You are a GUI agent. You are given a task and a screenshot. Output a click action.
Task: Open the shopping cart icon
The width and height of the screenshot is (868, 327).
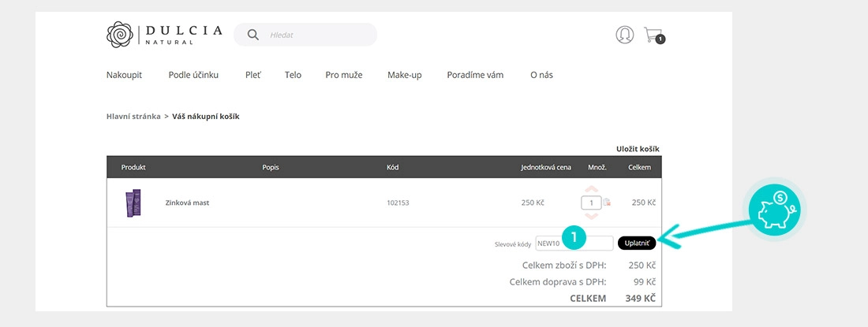click(654, 35)
